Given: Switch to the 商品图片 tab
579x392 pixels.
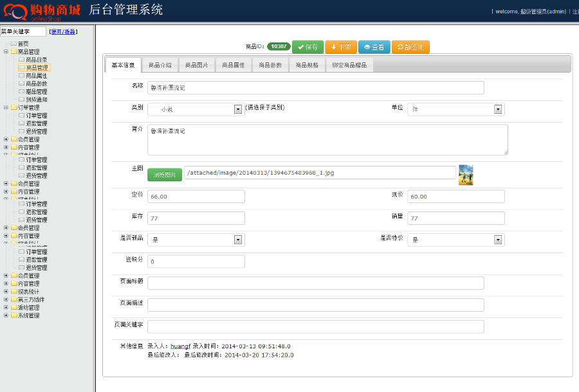Looking at the screenshot, I should click(197, 65).
